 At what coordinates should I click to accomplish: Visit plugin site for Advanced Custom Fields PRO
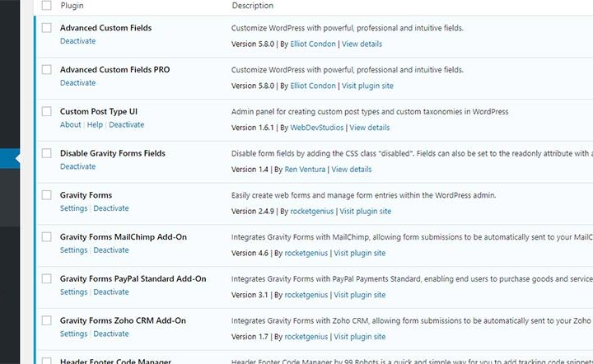point(367,86)
